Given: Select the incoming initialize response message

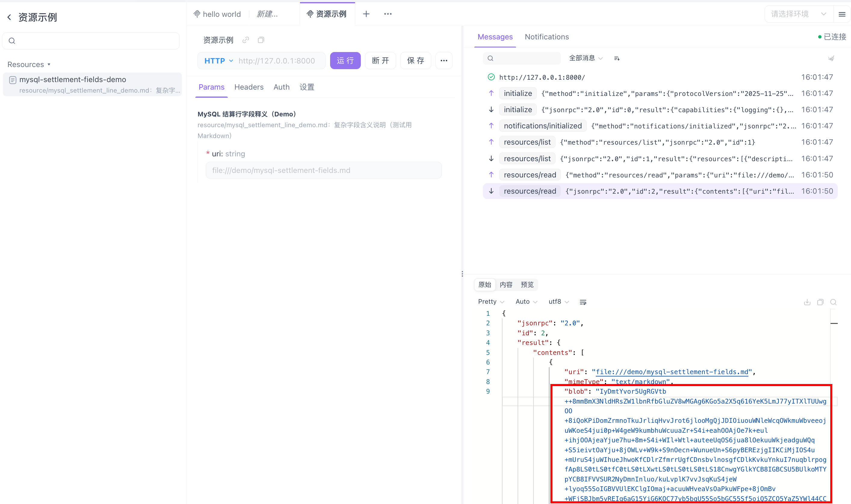Looking at the screenshot, I should 660,110.
